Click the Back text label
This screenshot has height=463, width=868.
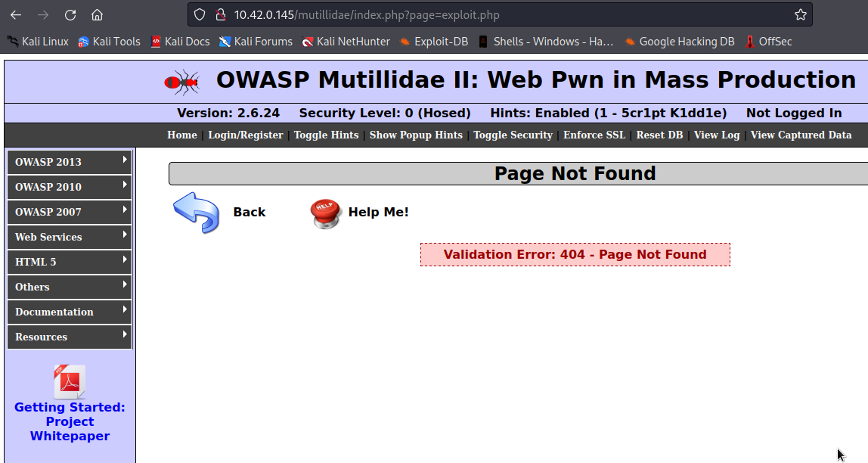[x=249, y=212]
